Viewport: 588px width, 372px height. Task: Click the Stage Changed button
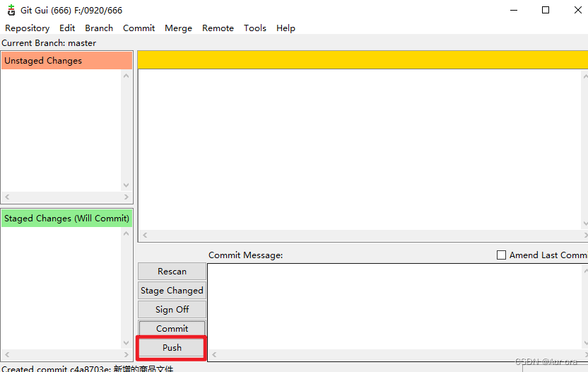click(172, 291)
